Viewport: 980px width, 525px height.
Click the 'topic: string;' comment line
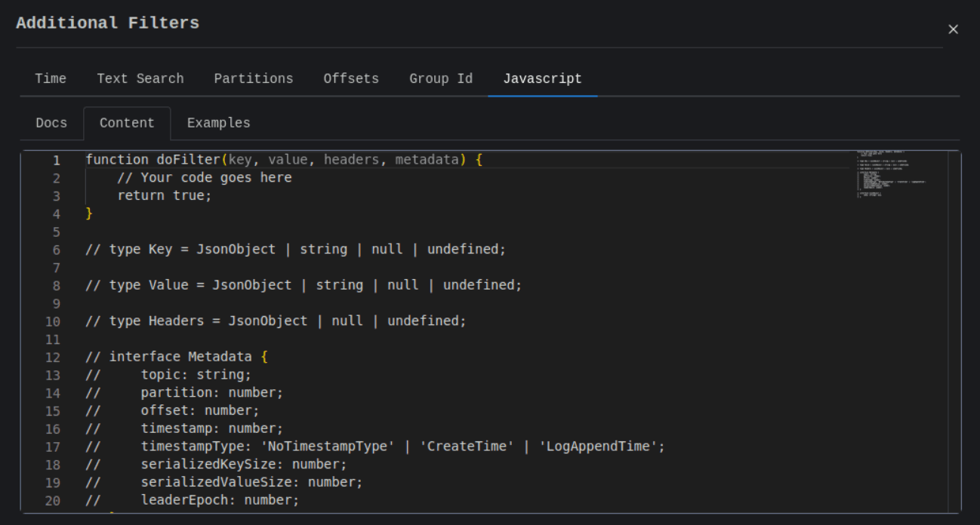168,375
